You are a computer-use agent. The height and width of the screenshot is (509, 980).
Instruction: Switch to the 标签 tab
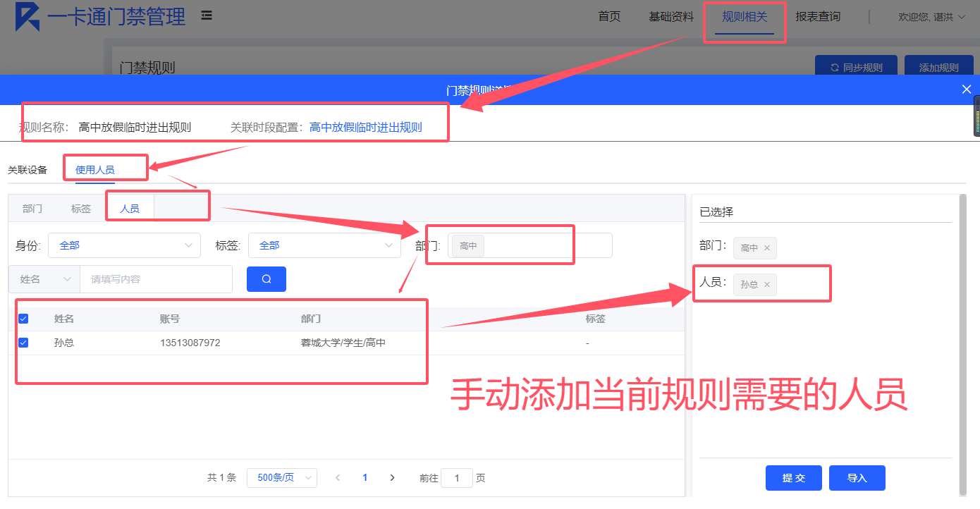tap(81, 209)
